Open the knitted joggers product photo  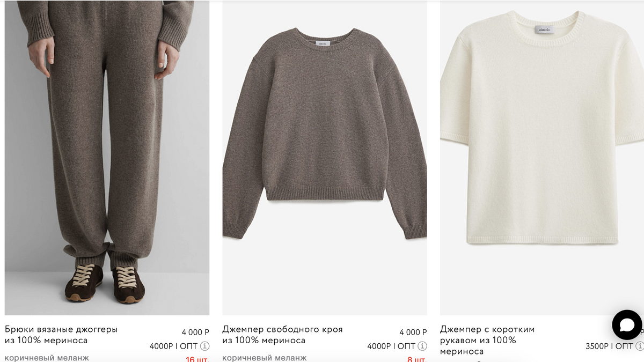coord(107,158)
